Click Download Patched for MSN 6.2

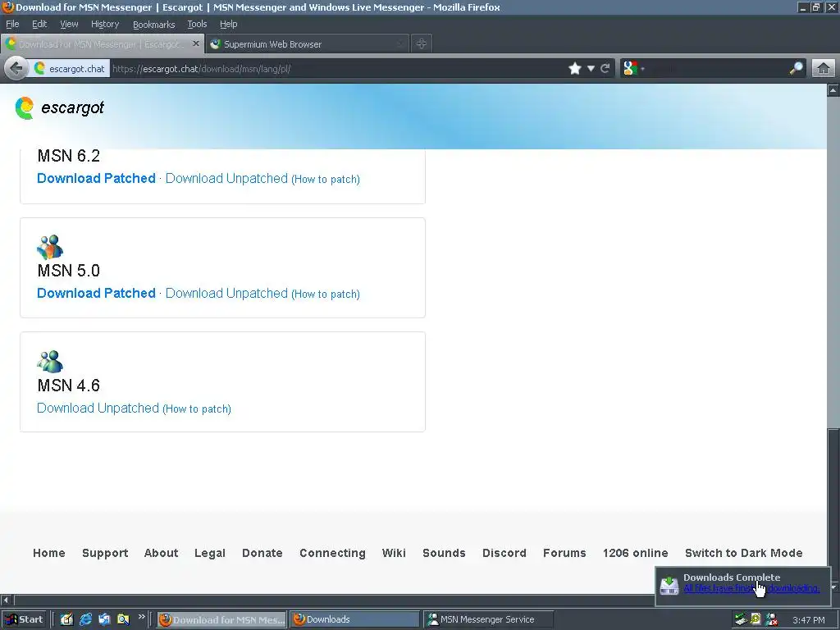(x=97, y=178)
